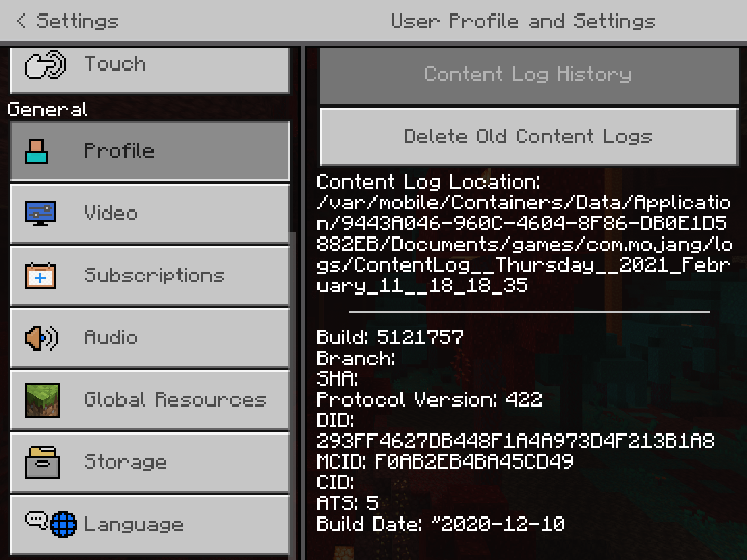
Task: Open the Global Resources tab
Action: 150,400
